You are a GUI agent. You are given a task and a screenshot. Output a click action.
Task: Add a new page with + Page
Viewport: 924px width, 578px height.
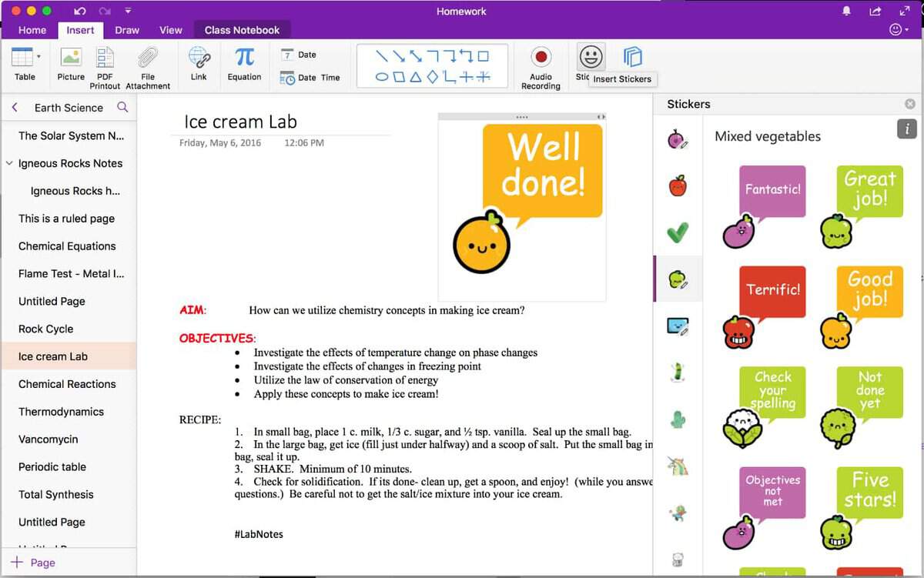[33, 563]
